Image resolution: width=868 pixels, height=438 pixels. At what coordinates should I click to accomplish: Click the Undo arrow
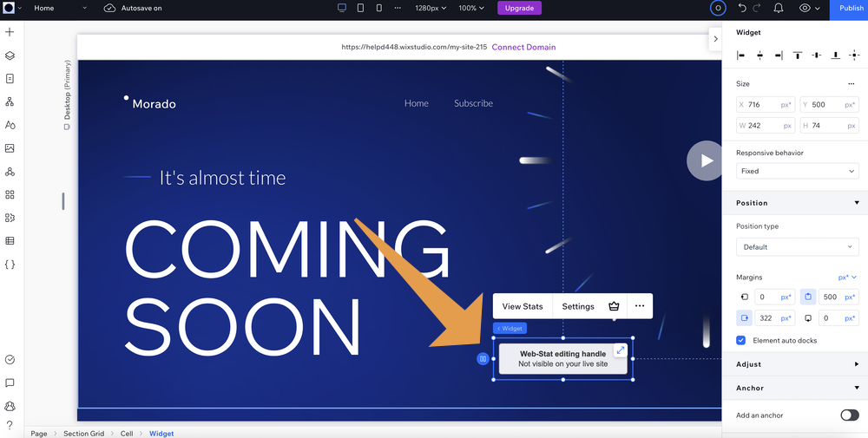743,9
